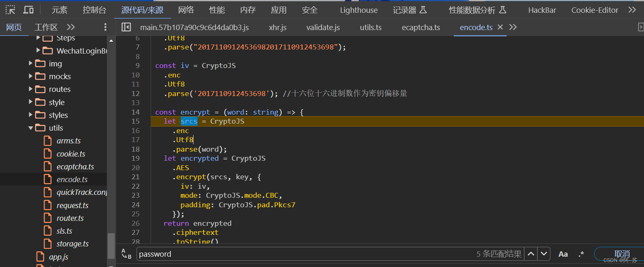644x267 pixels.
Task: Click the search-mode icon beside the password field
Action: (x=126, y=254)
